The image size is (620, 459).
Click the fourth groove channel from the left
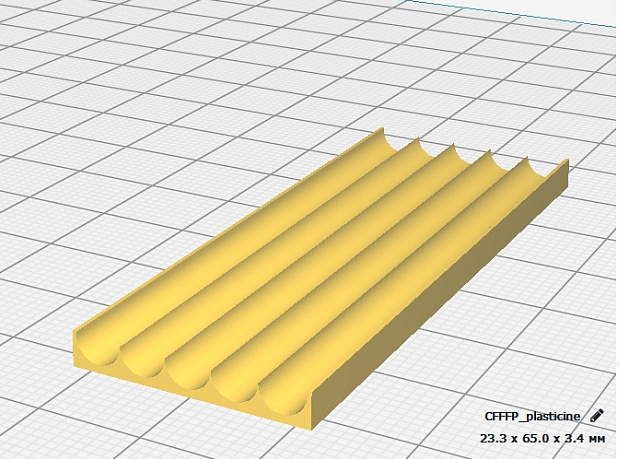point(362,283)
